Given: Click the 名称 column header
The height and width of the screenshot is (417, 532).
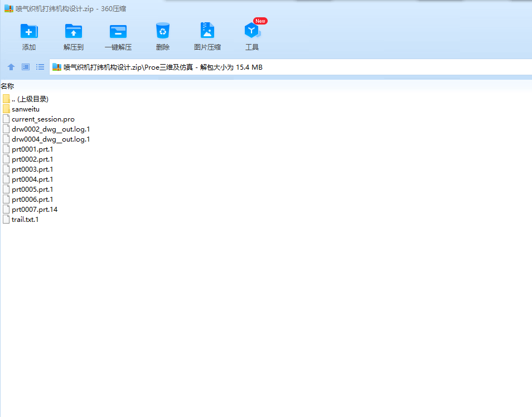Looking at the screenshot, I should coord(7,86).
